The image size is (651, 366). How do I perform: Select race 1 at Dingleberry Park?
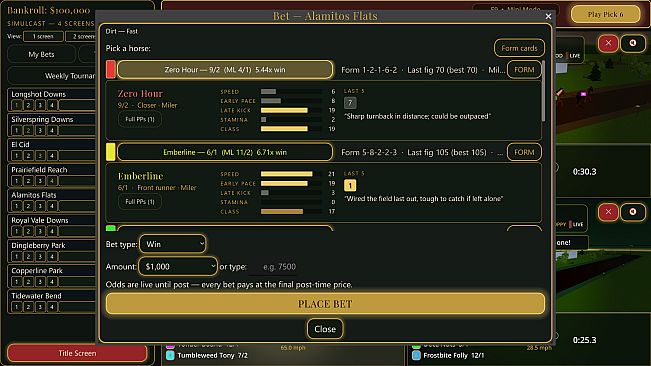pos(17,256)
